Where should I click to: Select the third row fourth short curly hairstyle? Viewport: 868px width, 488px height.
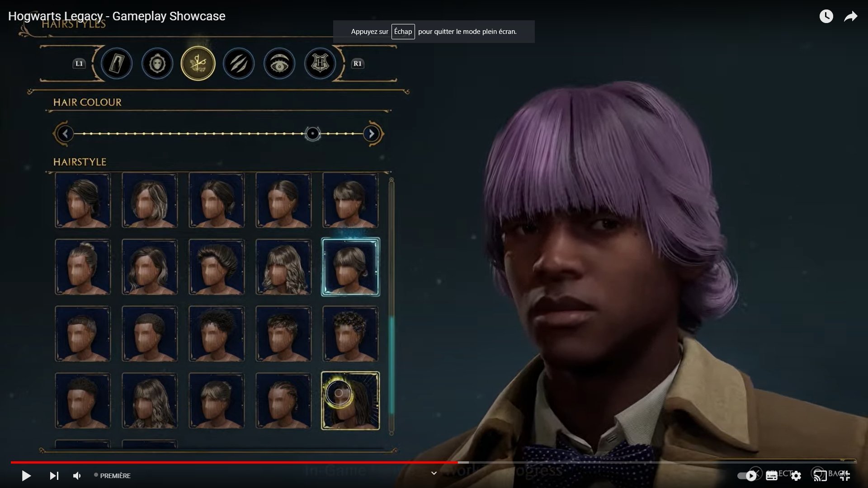(x=283, y=334)
